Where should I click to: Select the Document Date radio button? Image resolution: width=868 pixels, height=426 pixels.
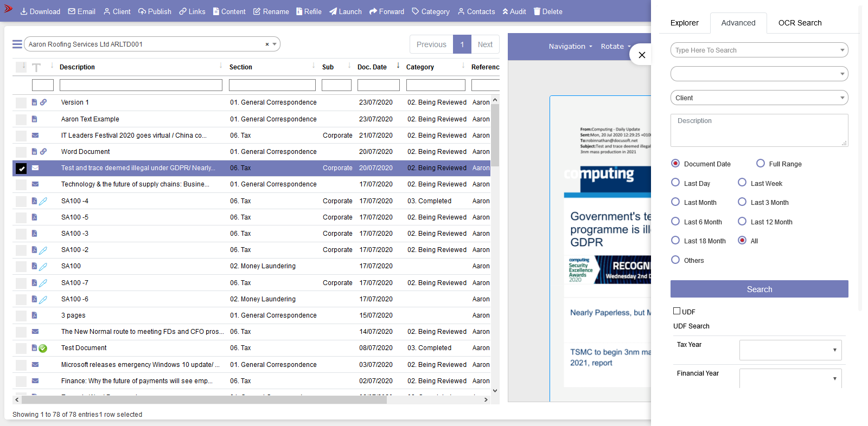[675, 163]
